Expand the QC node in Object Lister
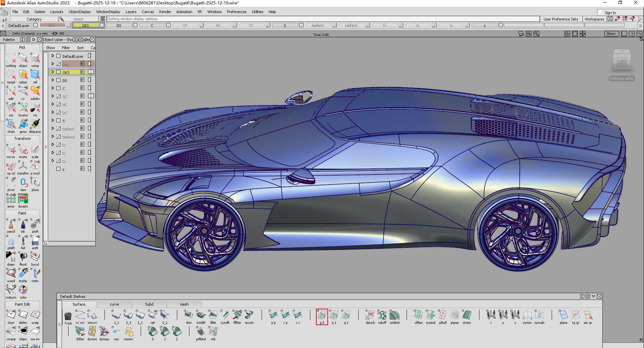 [53, 96]
